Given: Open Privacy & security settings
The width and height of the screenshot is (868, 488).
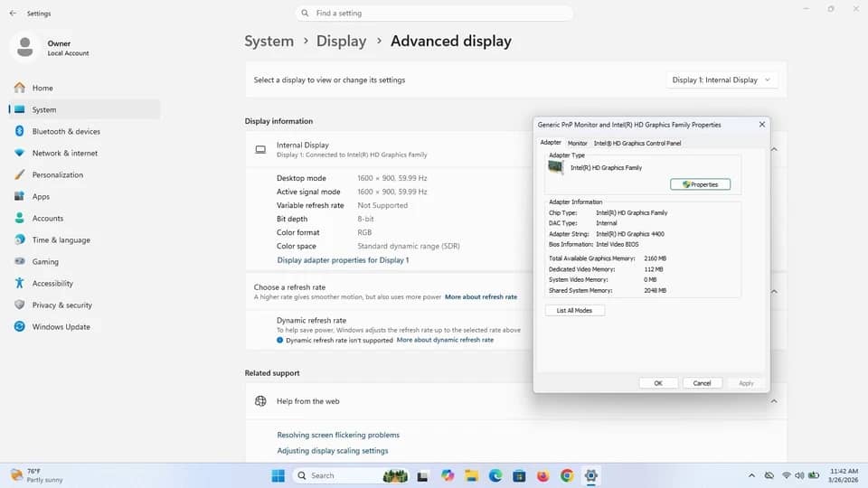Looking at the screenshot, I should pos(84,305).
